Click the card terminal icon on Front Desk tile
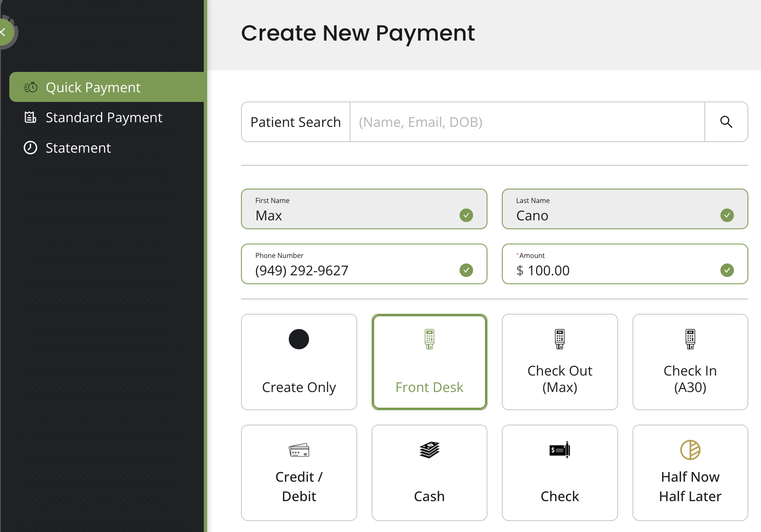 click(429, 339)
